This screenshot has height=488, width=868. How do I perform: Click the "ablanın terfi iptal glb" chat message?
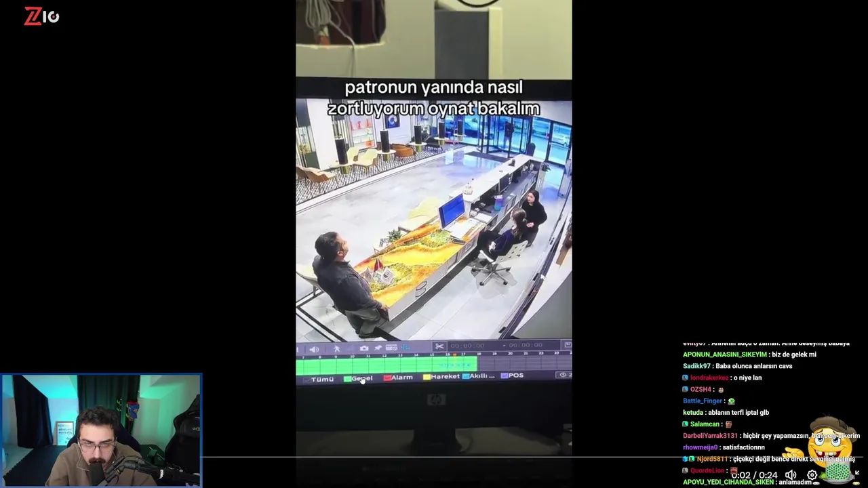(738, 412)
